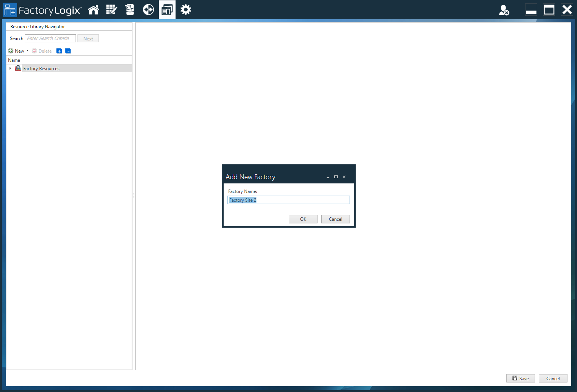Open the New dropdown arrow
Viewport: 577px width, 392px height.
tap(27, 51)
